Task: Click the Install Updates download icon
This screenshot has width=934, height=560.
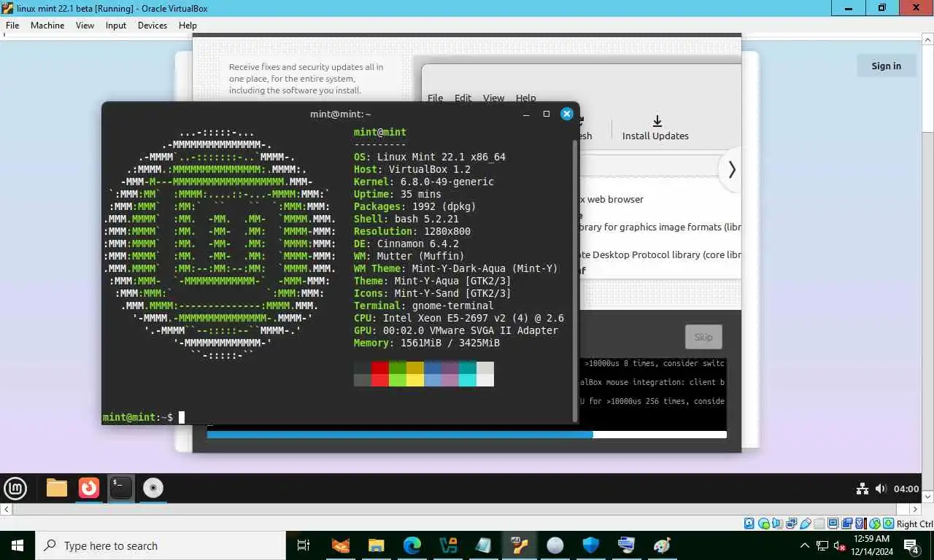Action: click(657, 121)
